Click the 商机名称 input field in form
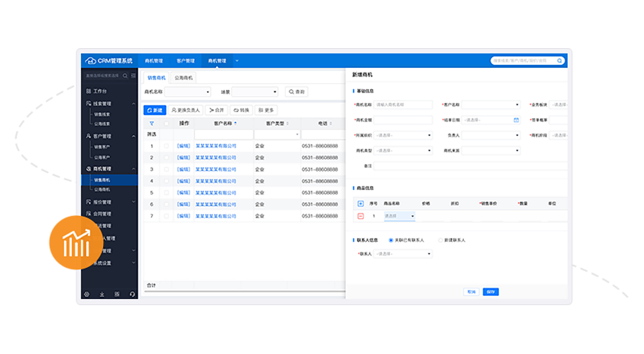Screen dimensions: 644x354 tap(403, 105)
